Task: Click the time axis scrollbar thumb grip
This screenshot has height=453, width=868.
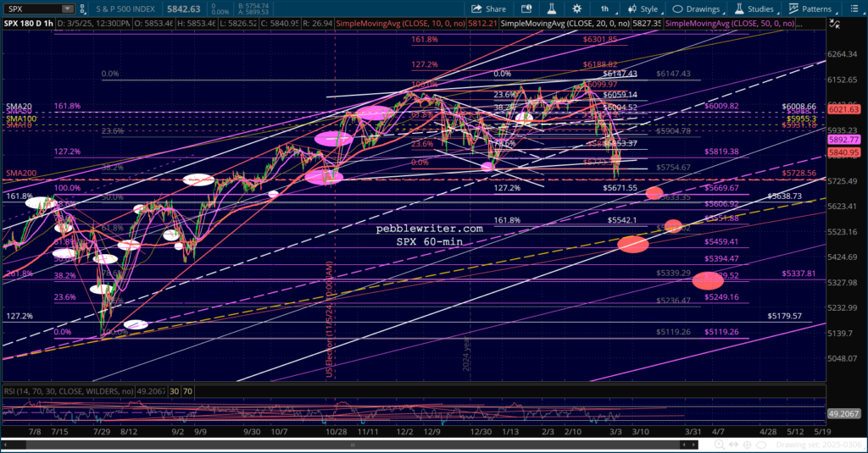Action: coord(353,445)
